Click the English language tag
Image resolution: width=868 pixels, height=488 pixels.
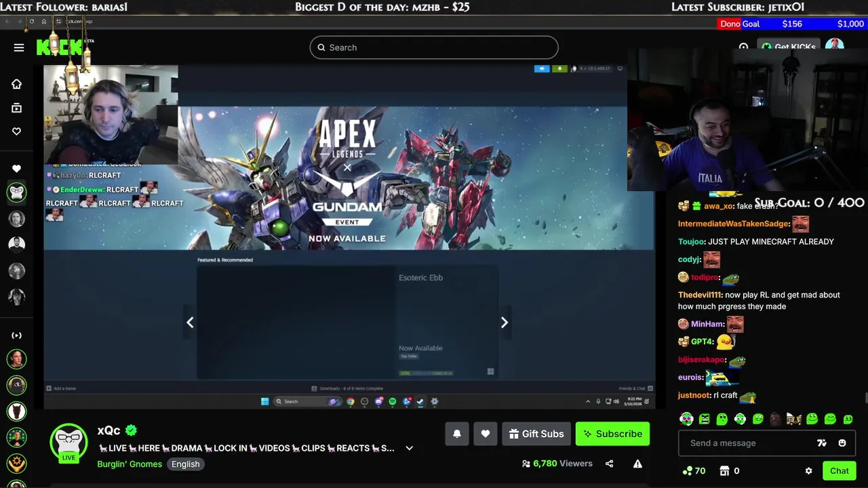[185, 464]
